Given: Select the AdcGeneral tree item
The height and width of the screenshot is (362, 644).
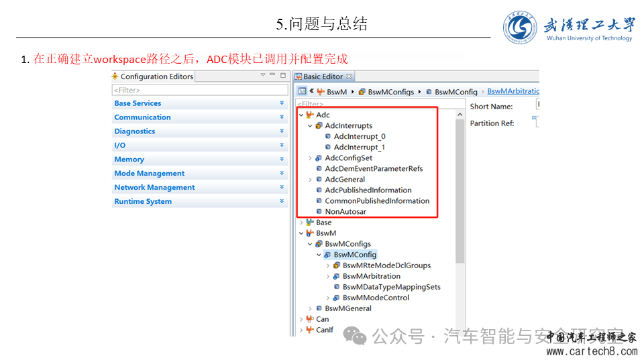Looking at the screenshot, I should click(x=345, y=180).
